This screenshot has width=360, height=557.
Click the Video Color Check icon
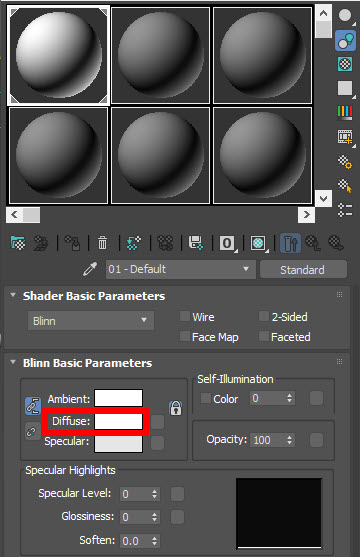pos(345,112)
